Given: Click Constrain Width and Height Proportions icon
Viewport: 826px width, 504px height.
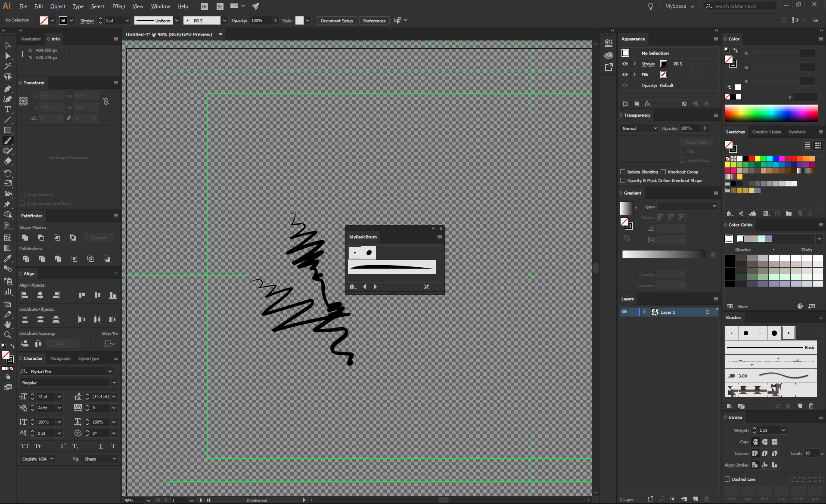Looking at the screenshot, I should 106,101.
